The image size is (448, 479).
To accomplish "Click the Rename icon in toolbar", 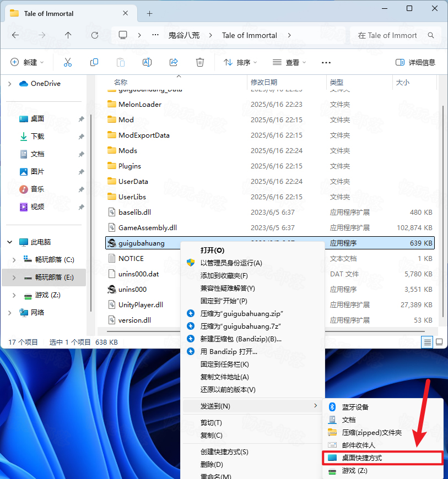I will tap(147, 62).
